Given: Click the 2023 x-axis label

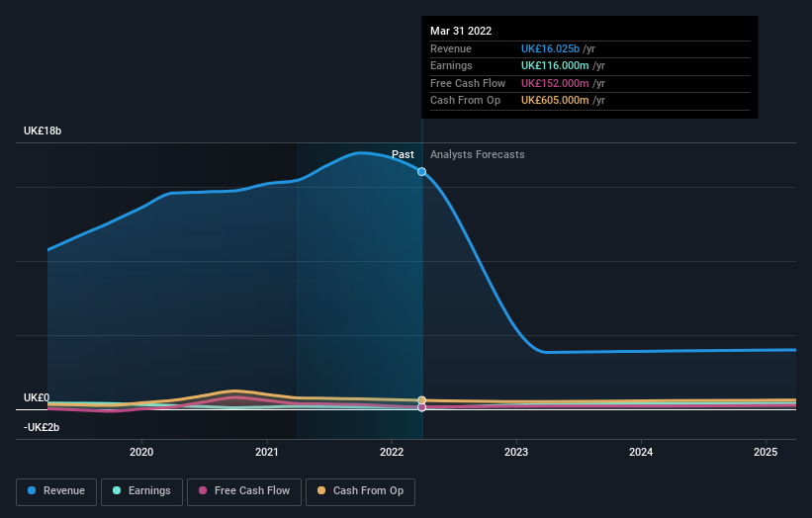Looking at the screenshot, I should point(516,452).
